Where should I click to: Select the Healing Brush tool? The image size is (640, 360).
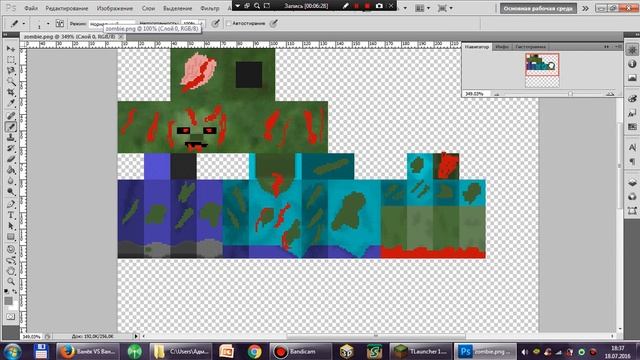[x=11, y=116]
